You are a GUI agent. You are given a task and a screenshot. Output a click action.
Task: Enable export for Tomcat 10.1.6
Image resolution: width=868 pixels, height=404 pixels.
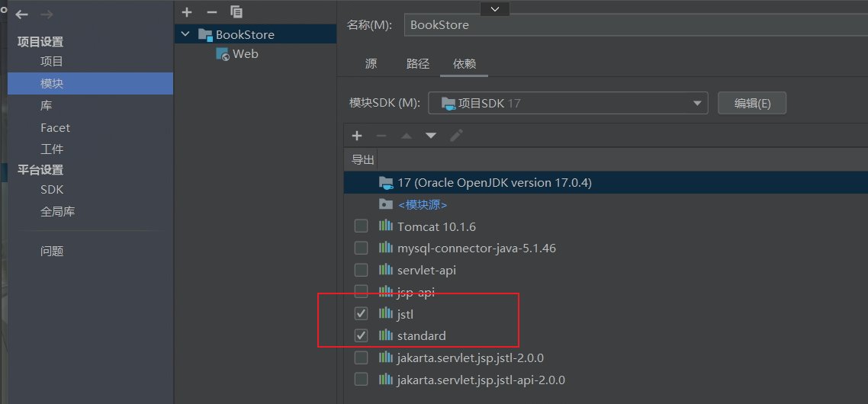pos(362,226)
